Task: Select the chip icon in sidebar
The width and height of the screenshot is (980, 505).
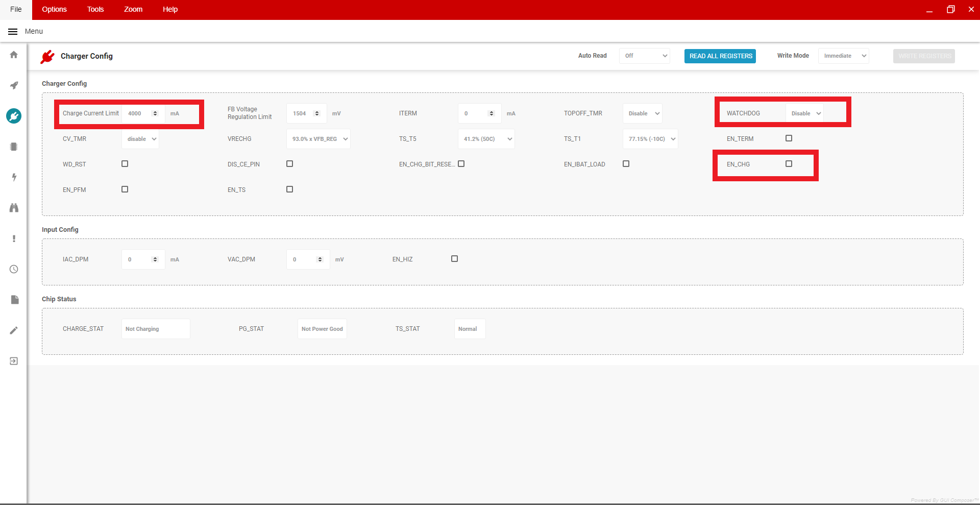Action: pos(14,147)
